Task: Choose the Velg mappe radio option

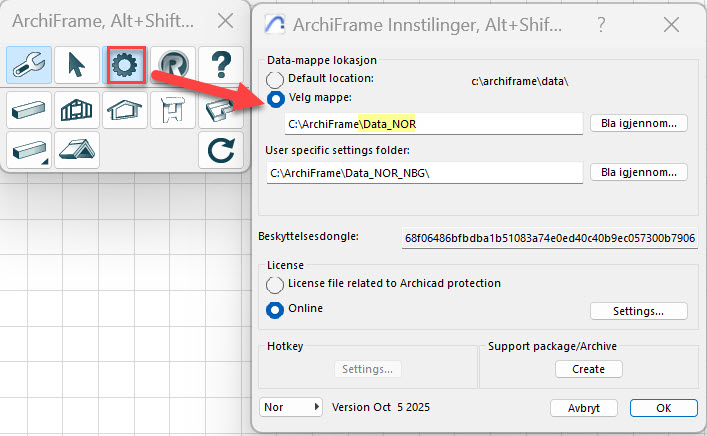Action: click(x=275, y=99)
